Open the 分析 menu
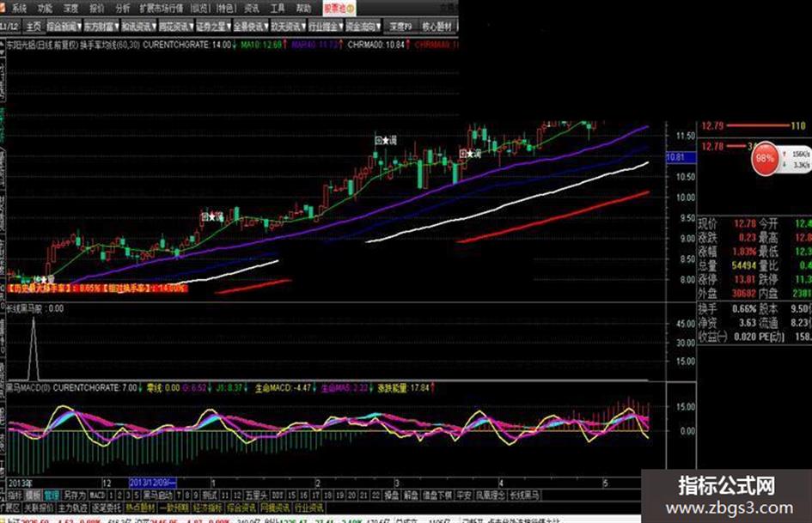Image resolution: width=812 pixels, height=523 pixels. point(123,9)
